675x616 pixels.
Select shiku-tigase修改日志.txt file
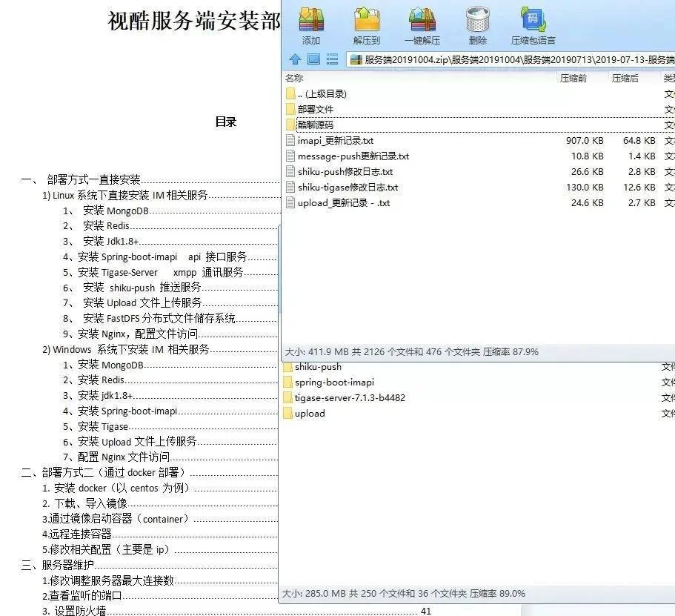348,187
